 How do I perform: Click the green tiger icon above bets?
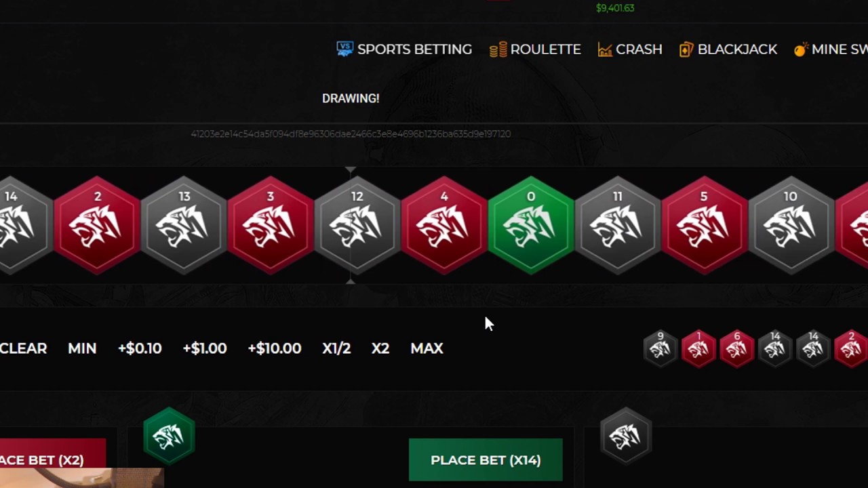point(169,436)
